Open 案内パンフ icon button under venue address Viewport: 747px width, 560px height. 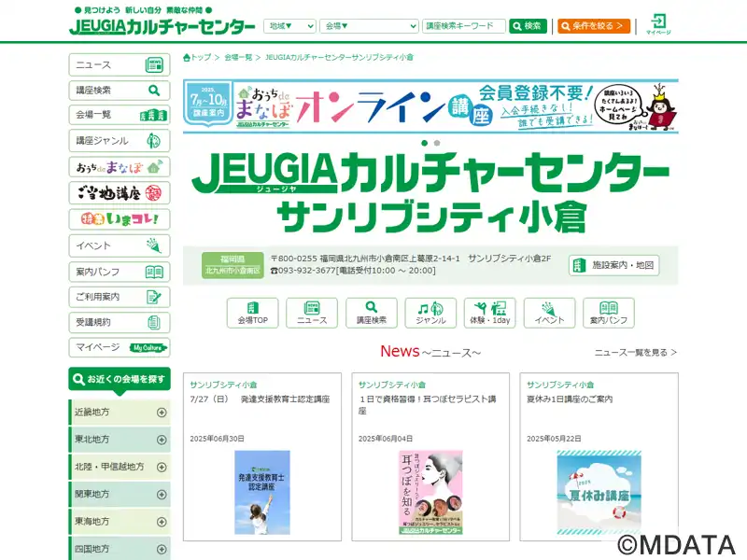point(609,313)
